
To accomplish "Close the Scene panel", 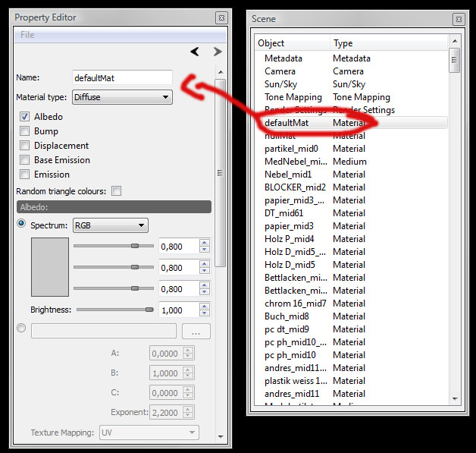I will coord(458,19).
